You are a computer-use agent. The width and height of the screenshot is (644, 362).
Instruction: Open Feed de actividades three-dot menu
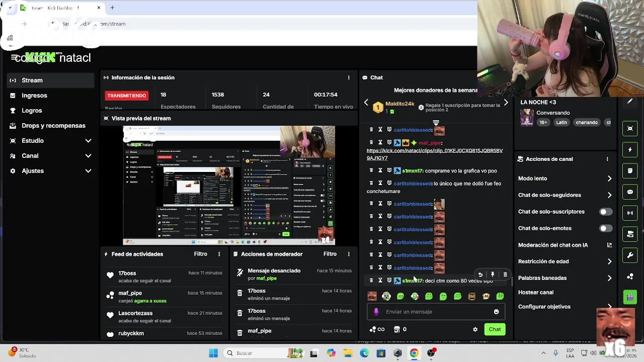point(219,254)
